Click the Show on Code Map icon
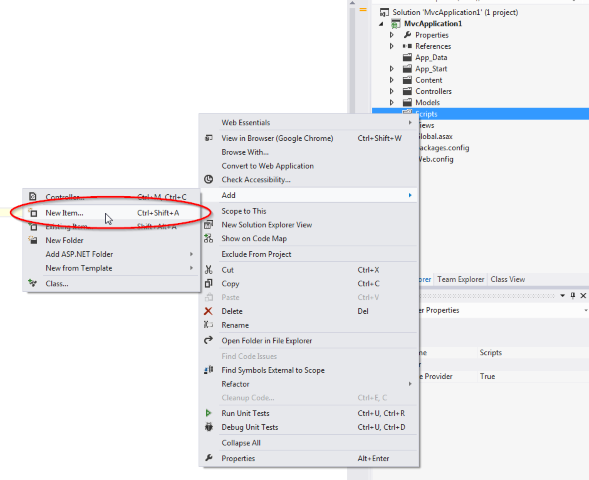Screen dimensions: 589x480 (x=208, y=238)
